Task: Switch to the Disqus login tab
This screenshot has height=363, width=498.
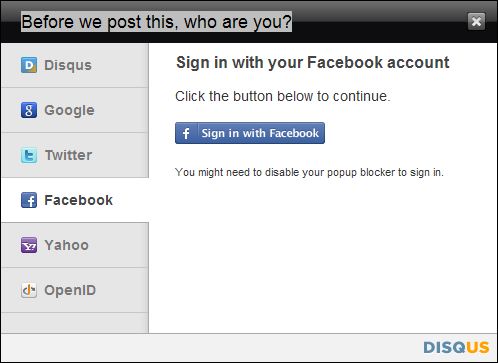Action: (75, 65)
